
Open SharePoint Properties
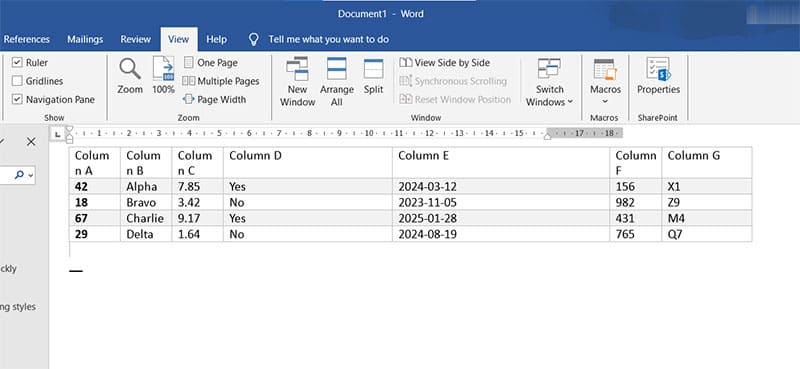coord(658,76)
